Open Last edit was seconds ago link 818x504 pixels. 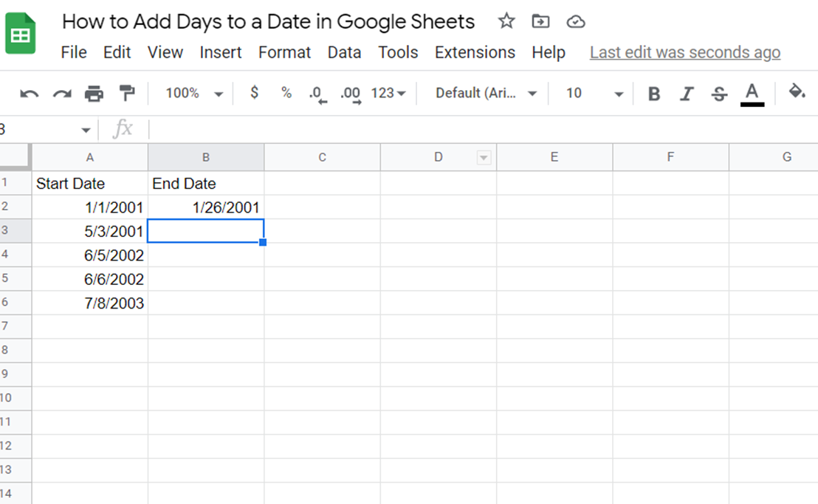pos(685,52)
